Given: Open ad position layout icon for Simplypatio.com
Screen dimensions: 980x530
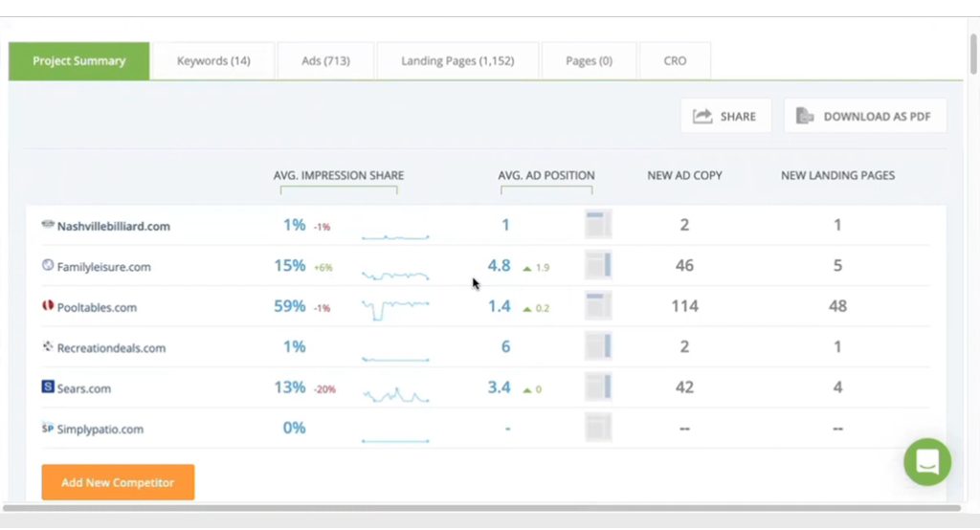Looking at the screenshot, I should pos(598,428).
